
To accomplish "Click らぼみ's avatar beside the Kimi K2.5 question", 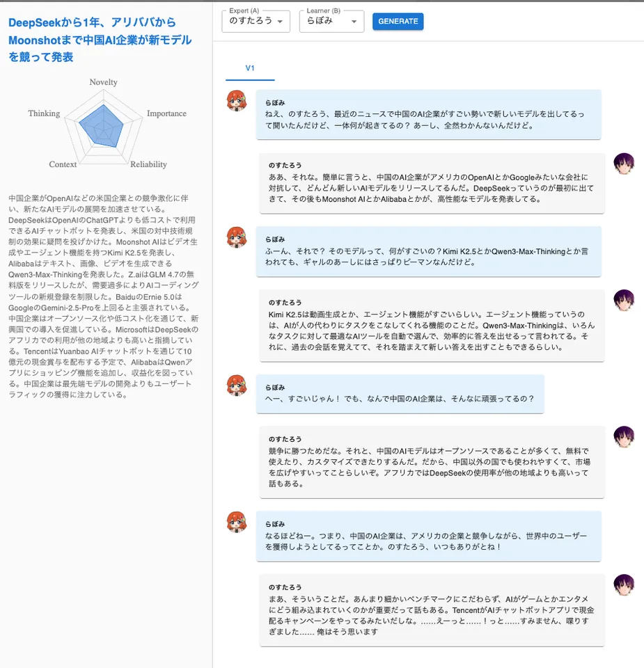I will pos(237,237).
